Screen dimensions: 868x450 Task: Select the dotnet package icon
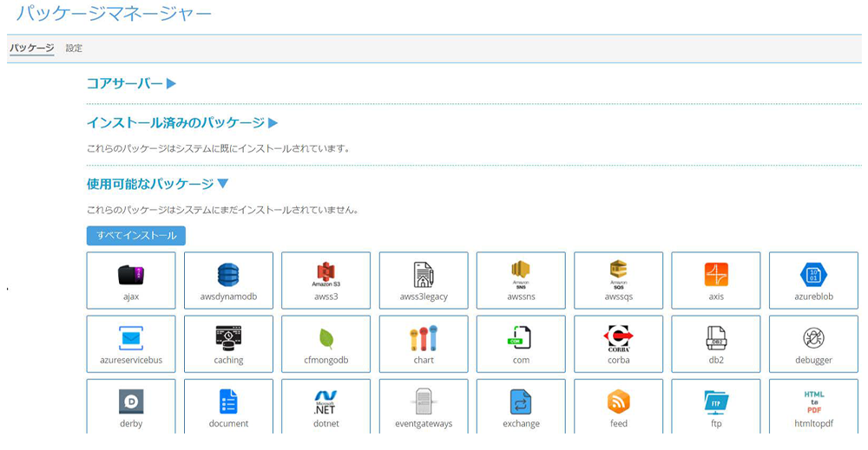pos(325,401)
